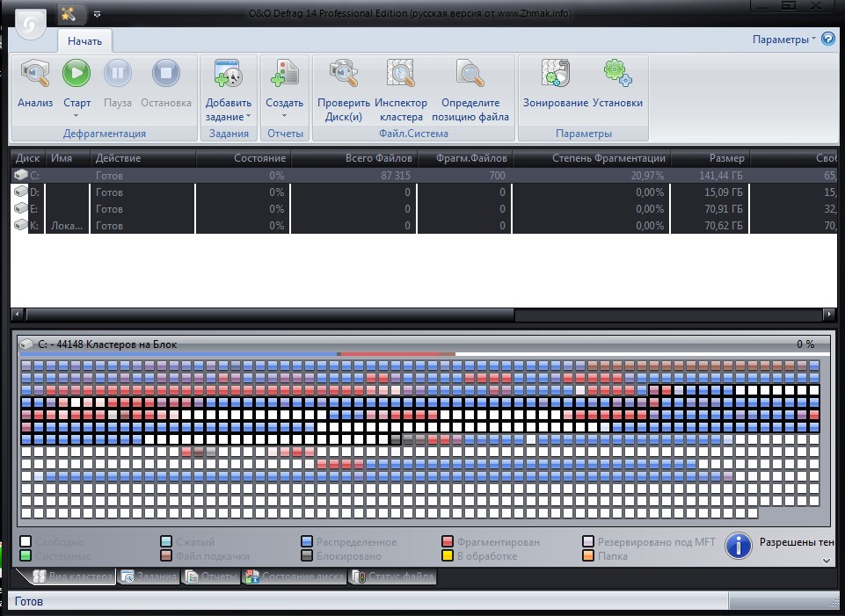Open the quick access toolbar customize arrow
This screenshot has height=616, width=845.
(97, 15)
